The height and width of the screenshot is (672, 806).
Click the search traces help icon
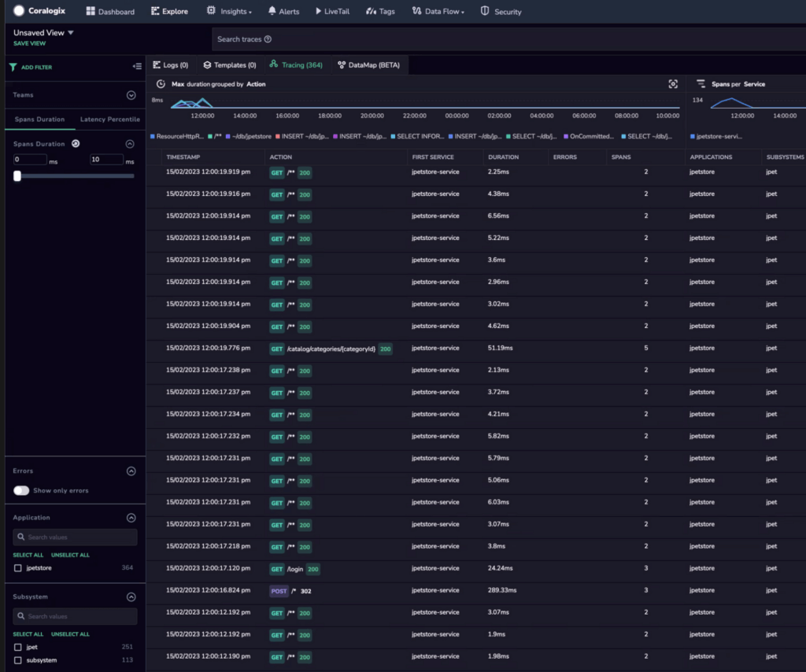268,39
